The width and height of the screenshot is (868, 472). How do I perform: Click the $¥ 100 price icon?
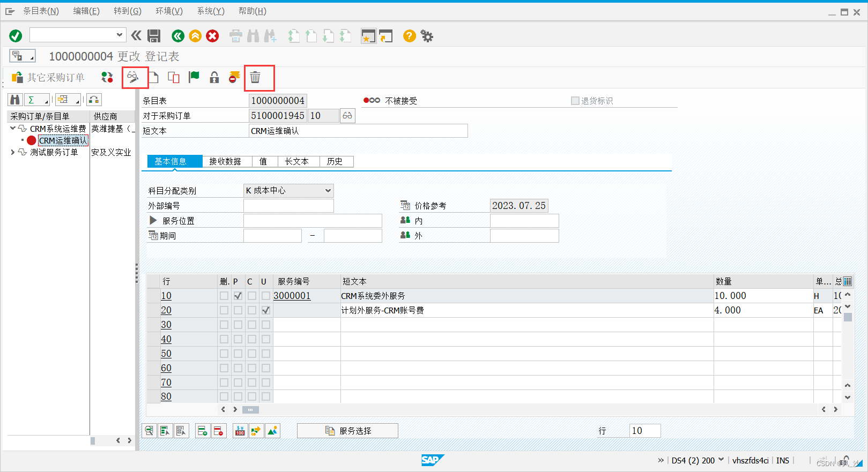240,431
